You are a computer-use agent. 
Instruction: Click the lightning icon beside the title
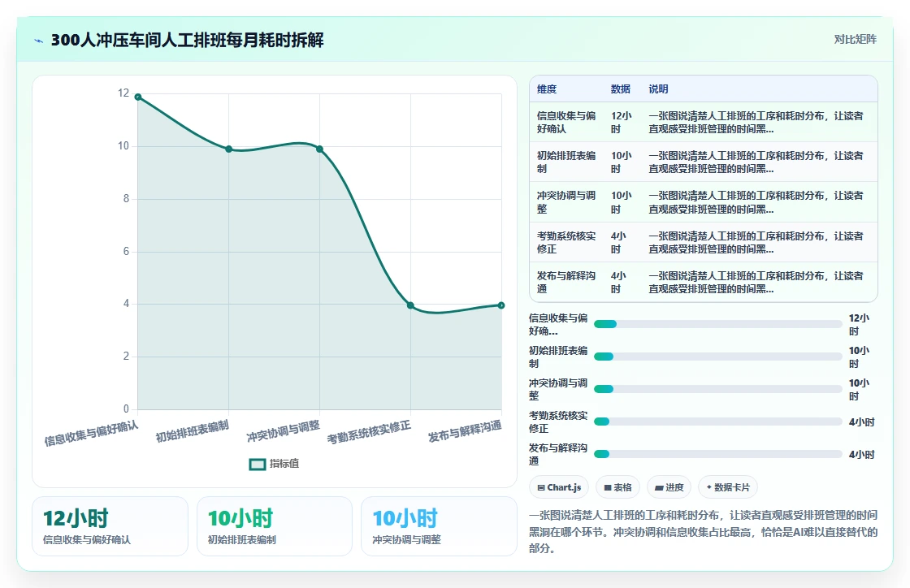click(39, 41)
